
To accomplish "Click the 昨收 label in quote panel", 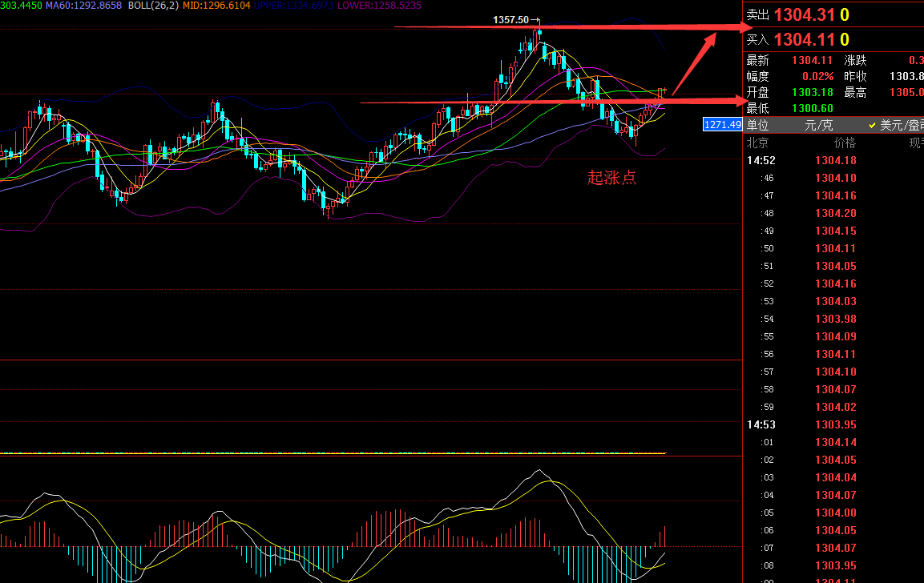I will (x=855, y=76).
